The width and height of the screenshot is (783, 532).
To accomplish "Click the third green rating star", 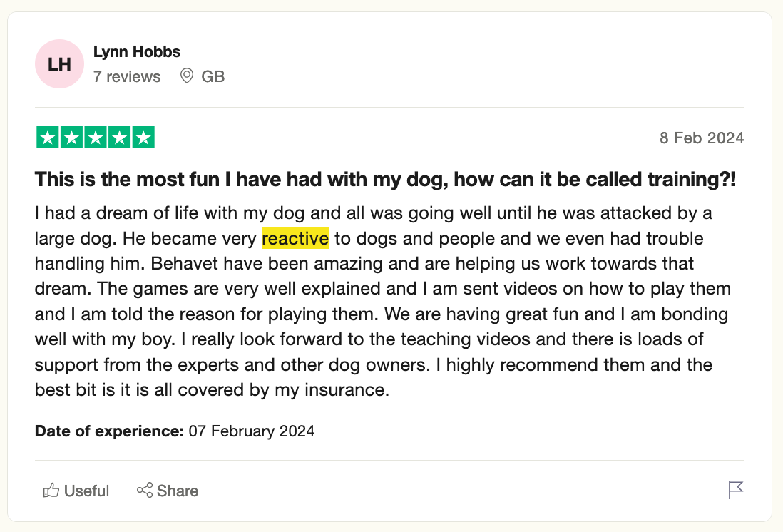I will 96,138.
